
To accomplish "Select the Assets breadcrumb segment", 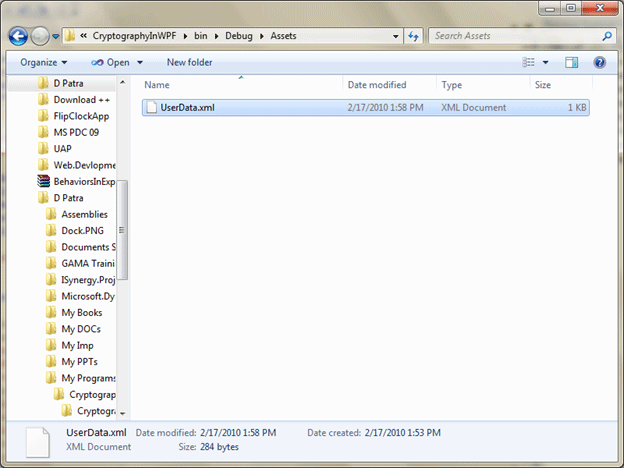I will pyautogui.click(x=283, y=36).
